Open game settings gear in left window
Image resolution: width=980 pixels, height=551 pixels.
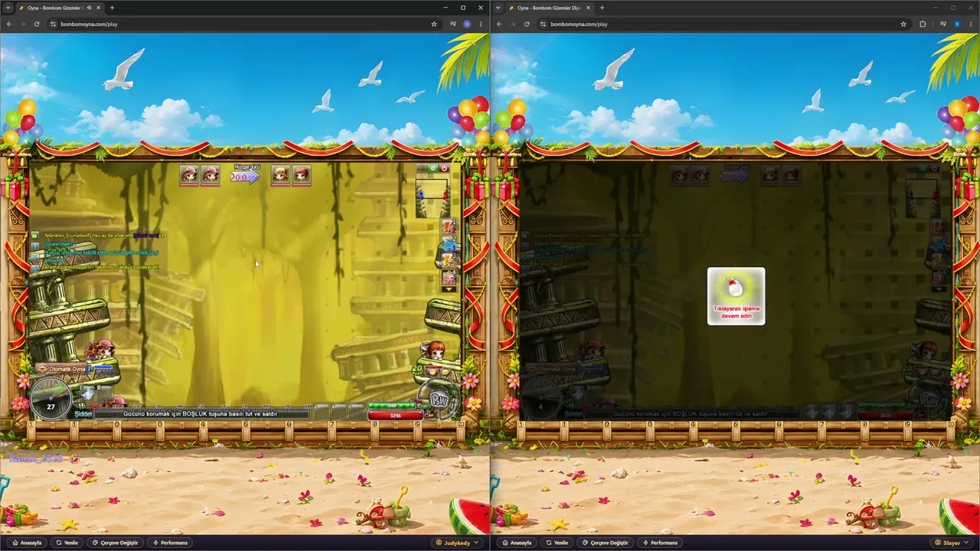(x=433, y=168)
